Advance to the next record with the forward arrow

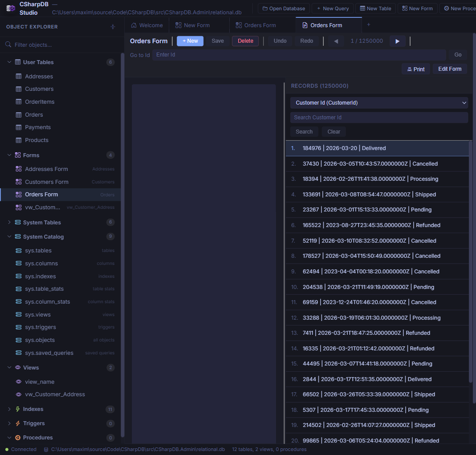click(398, 41)
